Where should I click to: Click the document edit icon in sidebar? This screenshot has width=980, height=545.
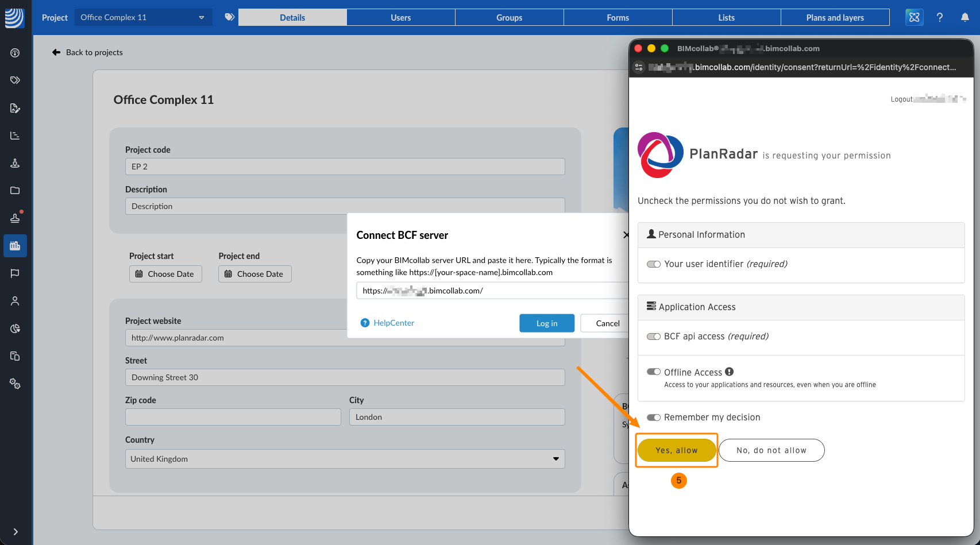tap(15, 108)
